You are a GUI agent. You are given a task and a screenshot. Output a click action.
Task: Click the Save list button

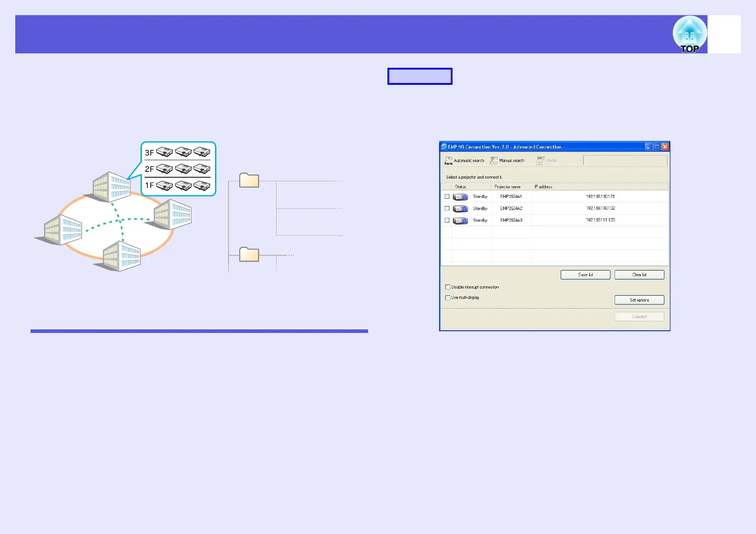click(x=585, y=275)
